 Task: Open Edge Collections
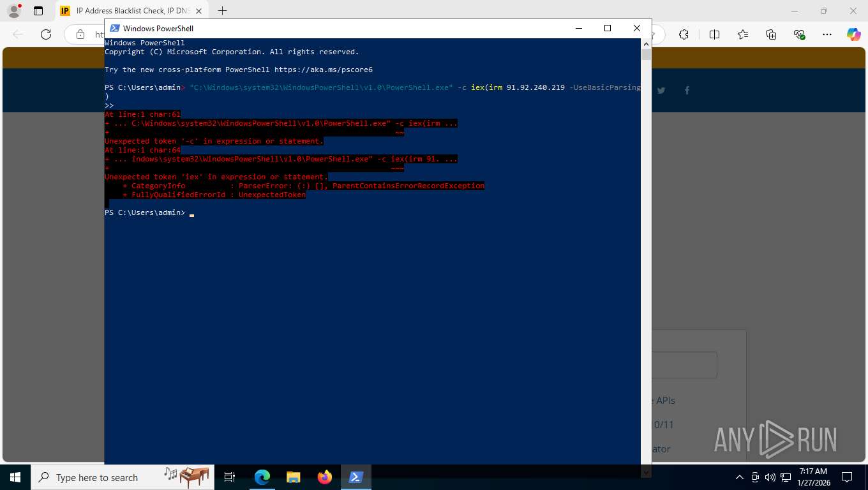click(771, 34)
